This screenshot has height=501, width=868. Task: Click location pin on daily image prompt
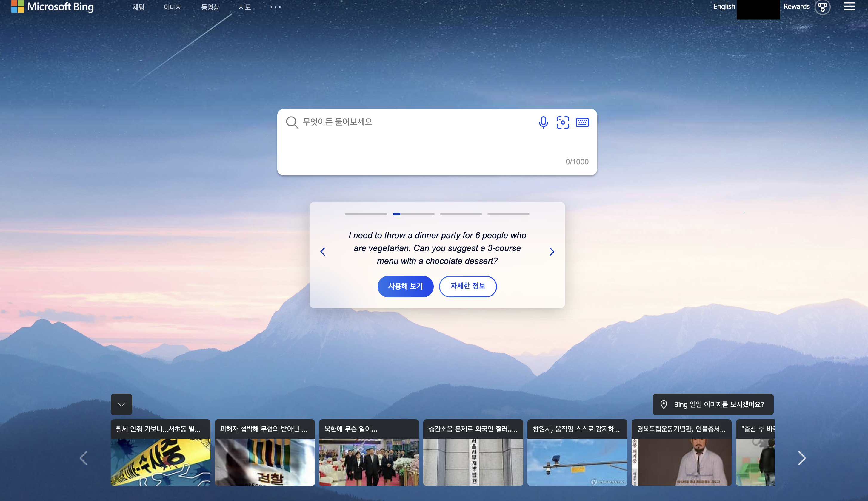coord(664,404)
